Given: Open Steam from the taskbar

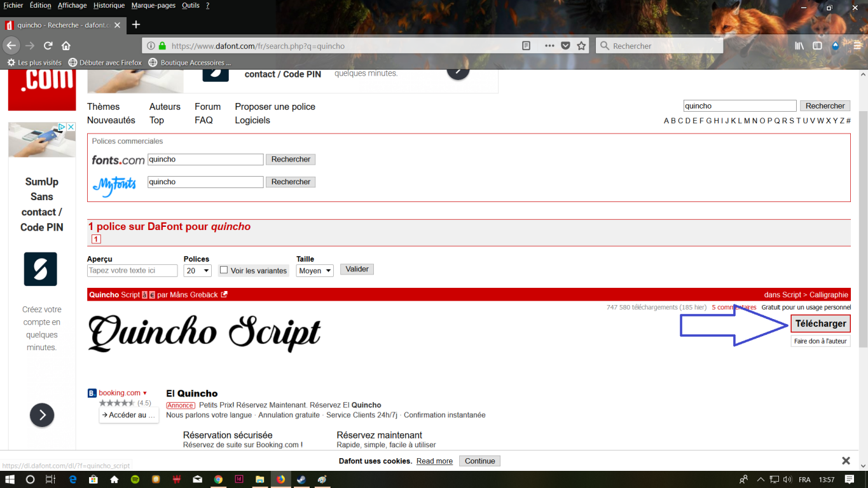Looking at the screenshot, I should (x=301, y=480).
